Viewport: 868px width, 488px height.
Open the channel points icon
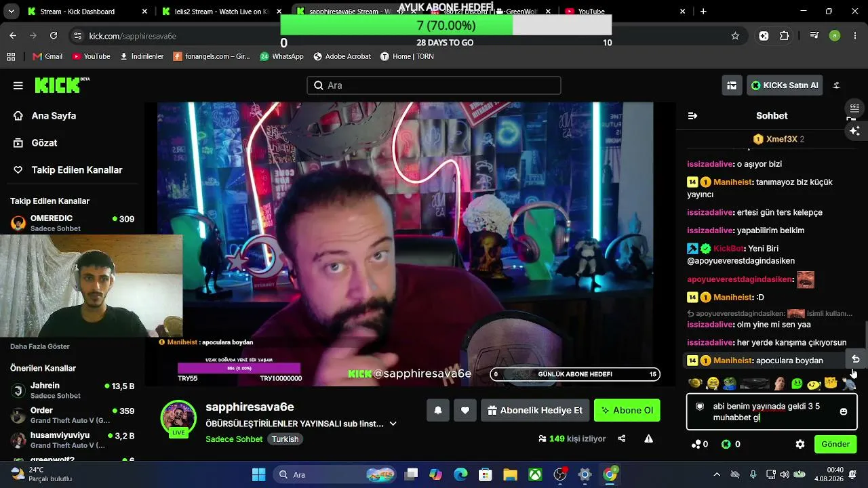(696, 444)
